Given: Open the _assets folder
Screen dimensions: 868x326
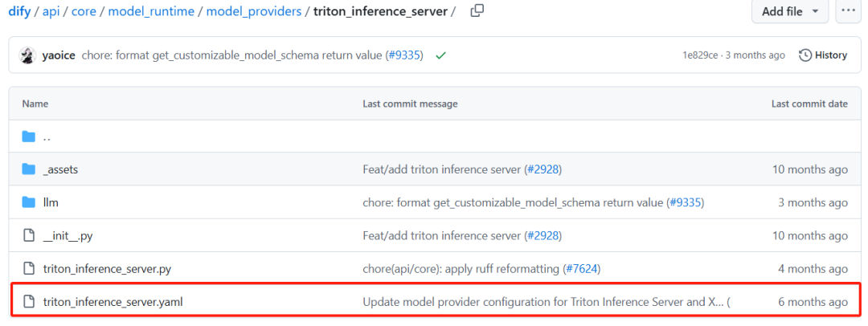Looking at the screenshot, I should click(60, 170).
